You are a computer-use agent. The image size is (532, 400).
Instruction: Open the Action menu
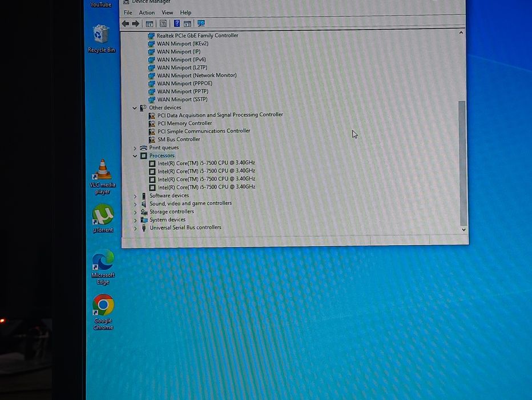(x=147, y=13)
